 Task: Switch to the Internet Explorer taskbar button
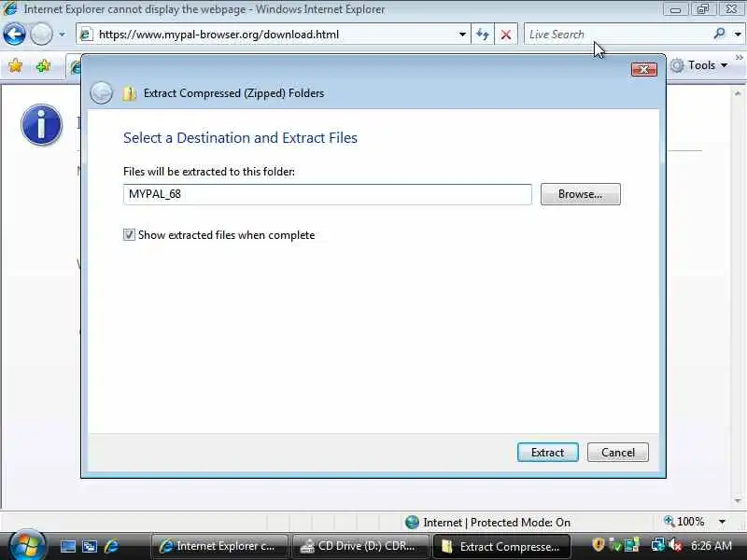[219, 546]
